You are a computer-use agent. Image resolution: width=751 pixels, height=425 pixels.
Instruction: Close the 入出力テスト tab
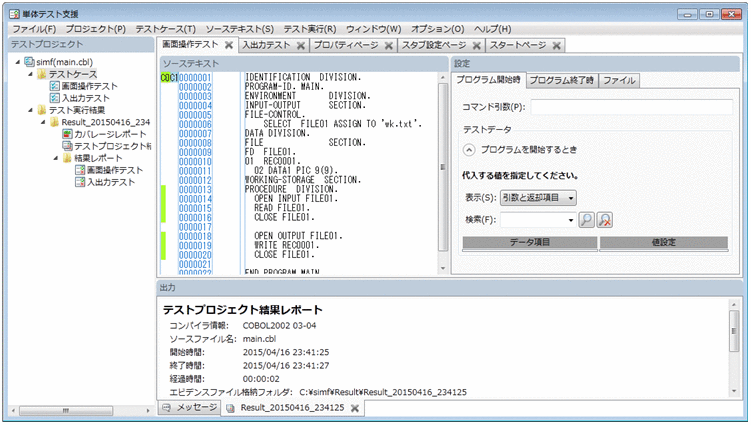click(301, 46)
